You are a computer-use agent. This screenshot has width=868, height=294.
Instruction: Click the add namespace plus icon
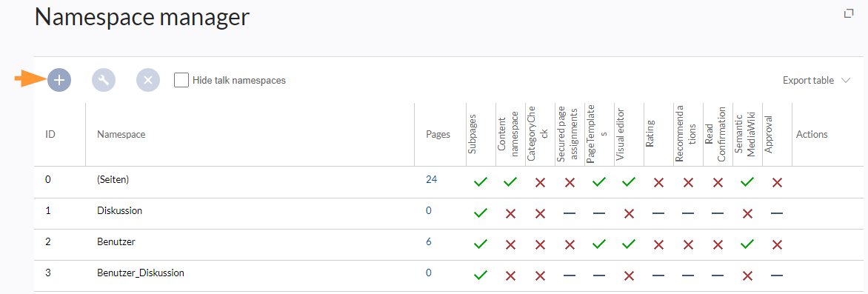(x=59, y=80)
